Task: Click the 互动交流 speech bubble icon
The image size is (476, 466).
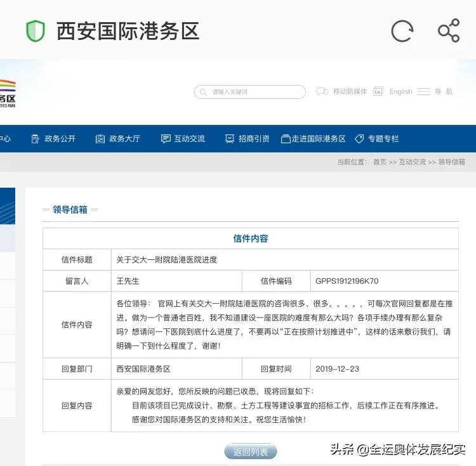Action: coord(166,139)
